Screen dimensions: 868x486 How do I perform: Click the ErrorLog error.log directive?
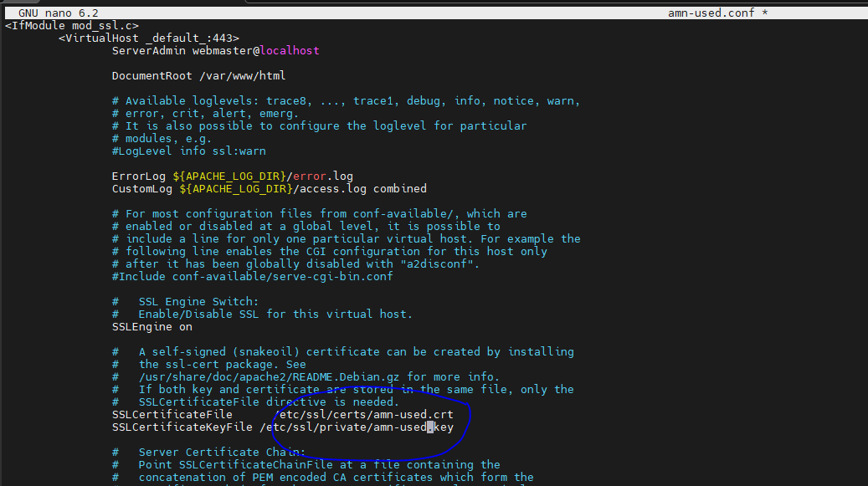(x=232, y=176)
